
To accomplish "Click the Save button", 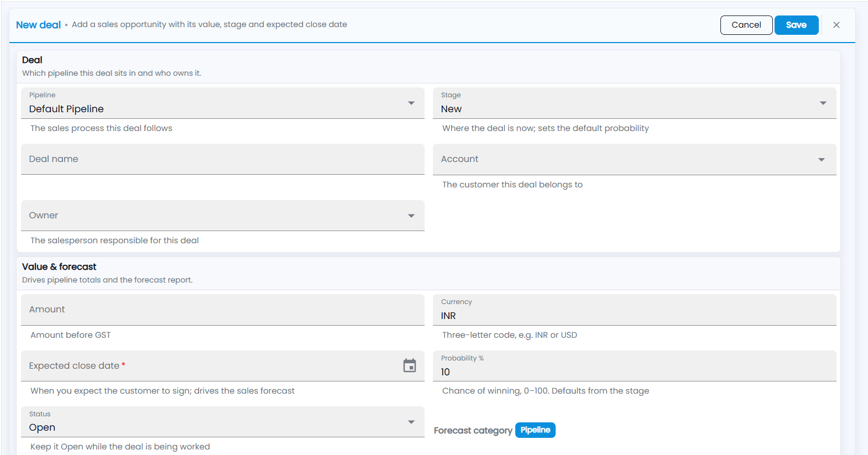I will tap(796, 25).
